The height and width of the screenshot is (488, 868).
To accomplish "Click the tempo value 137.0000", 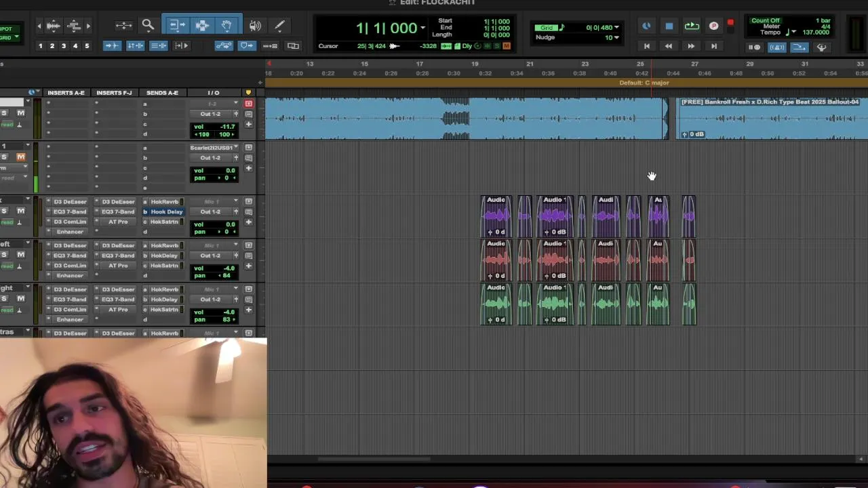I will 815,33.
